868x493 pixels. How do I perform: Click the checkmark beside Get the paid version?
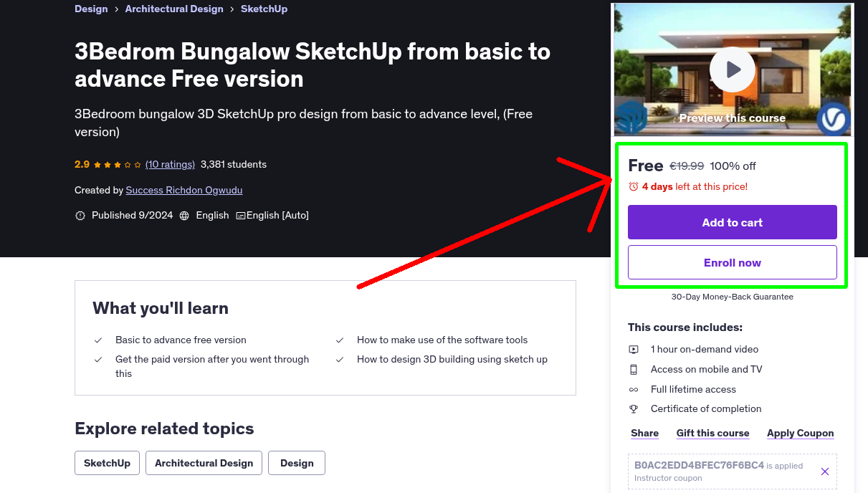(x=98, y=360)
